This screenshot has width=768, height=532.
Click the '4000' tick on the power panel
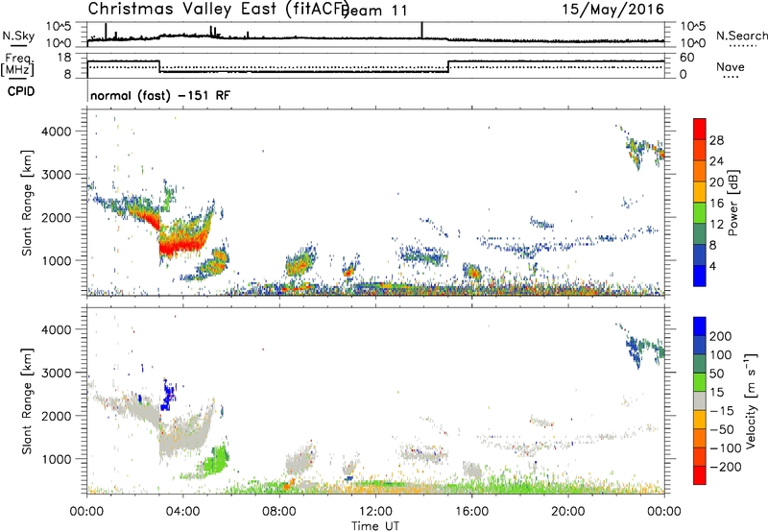56,132
